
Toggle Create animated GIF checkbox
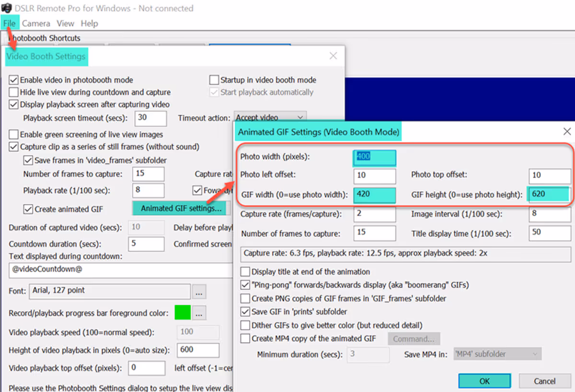[x=28, y=209]
